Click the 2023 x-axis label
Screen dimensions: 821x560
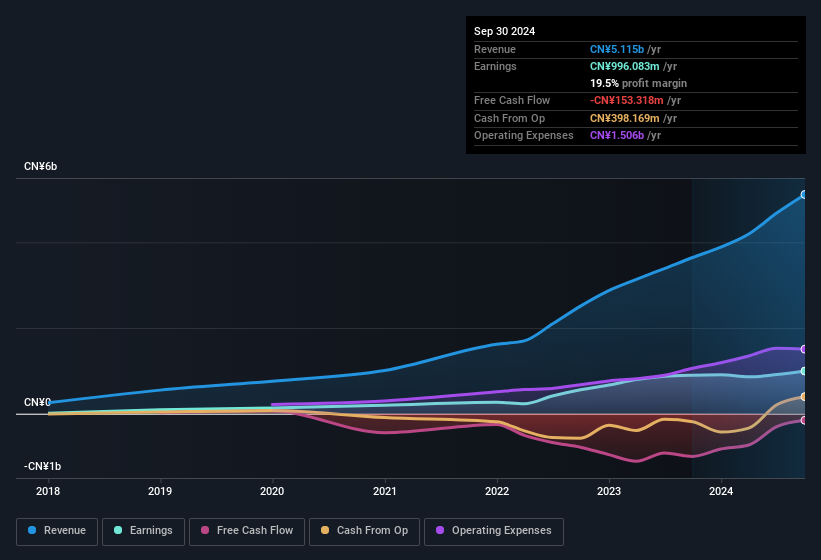609,491
